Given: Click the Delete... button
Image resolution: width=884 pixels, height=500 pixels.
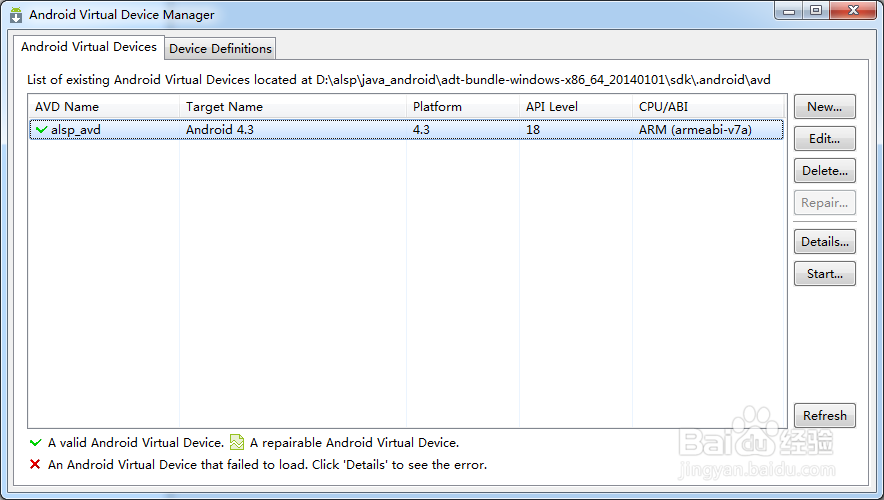Looking at the screenshot, I should click(825, 171).
